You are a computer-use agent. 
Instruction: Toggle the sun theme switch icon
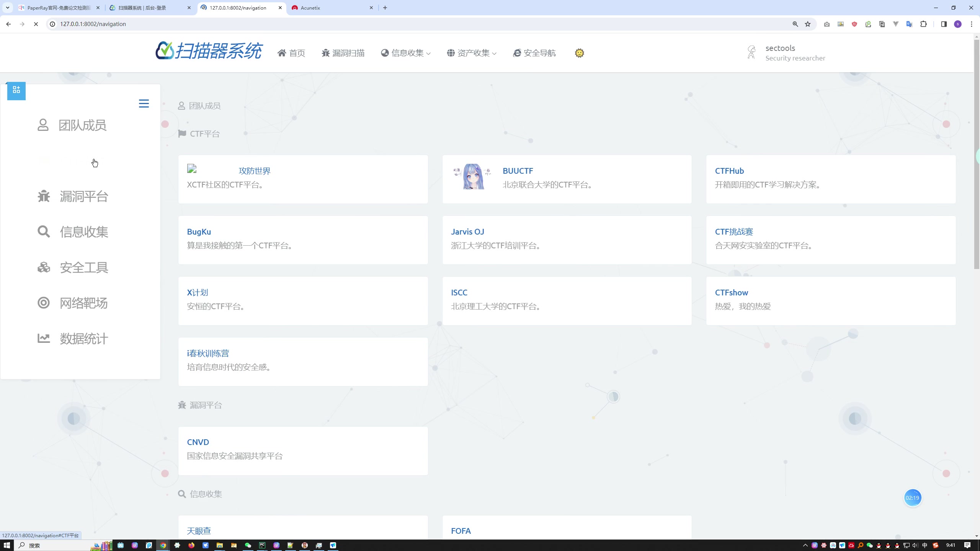[x=580, y=53]
